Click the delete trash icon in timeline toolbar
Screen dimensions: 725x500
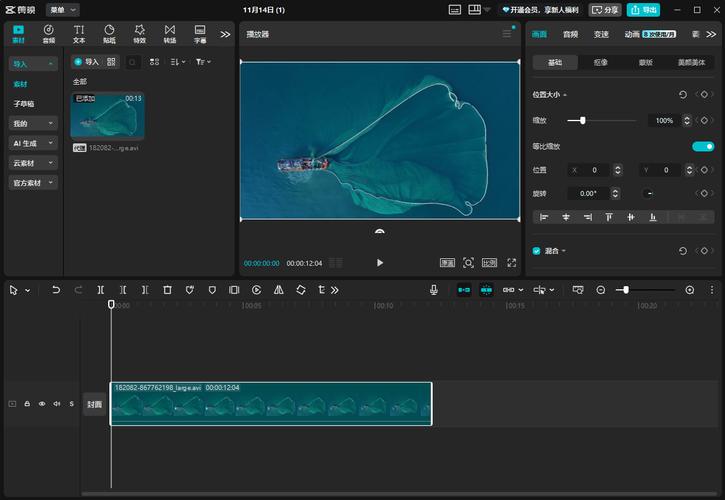click(167, 290)
